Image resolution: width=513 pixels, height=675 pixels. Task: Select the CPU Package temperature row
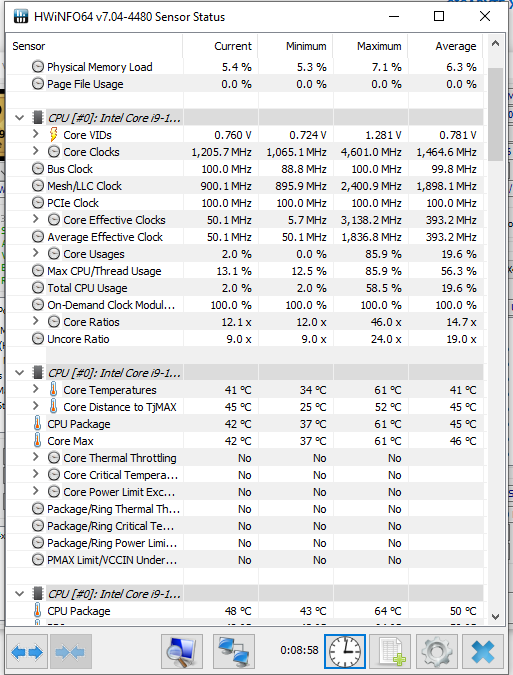pos(245,424)
